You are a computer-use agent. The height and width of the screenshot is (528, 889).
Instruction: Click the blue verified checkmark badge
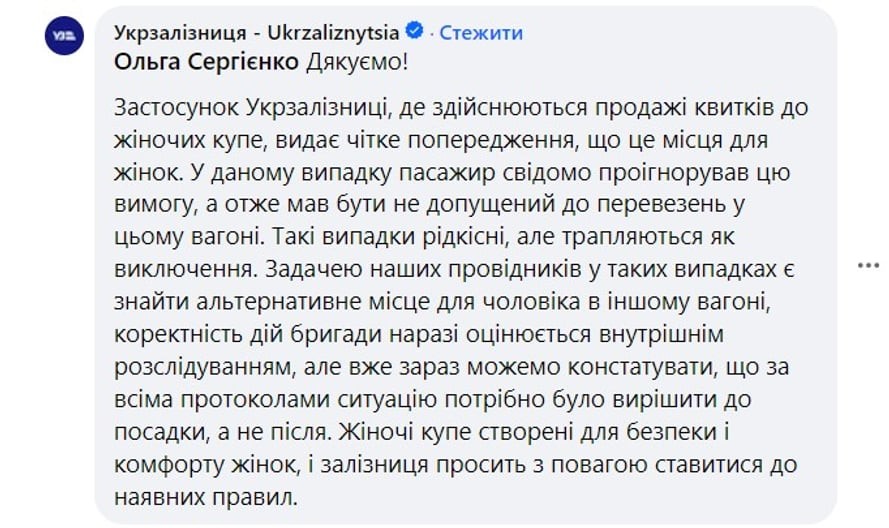(415, 30)
